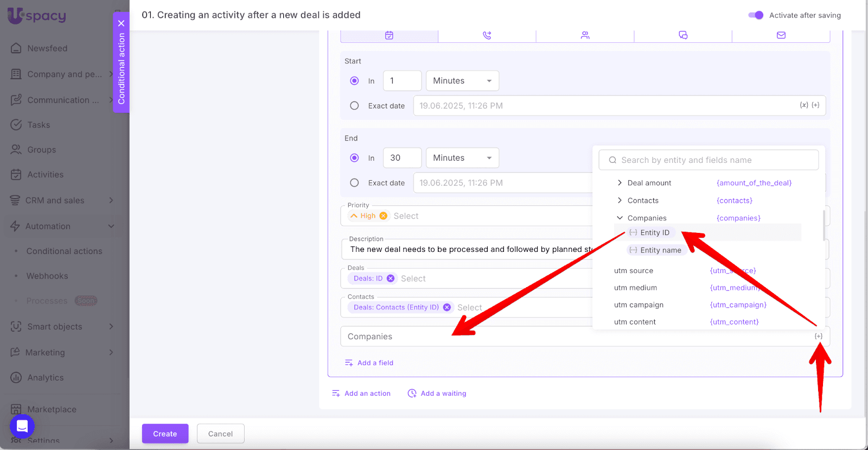Select the chat message activity type icon
Viewport: 868px width, 450px height.
tap(682, 35)
